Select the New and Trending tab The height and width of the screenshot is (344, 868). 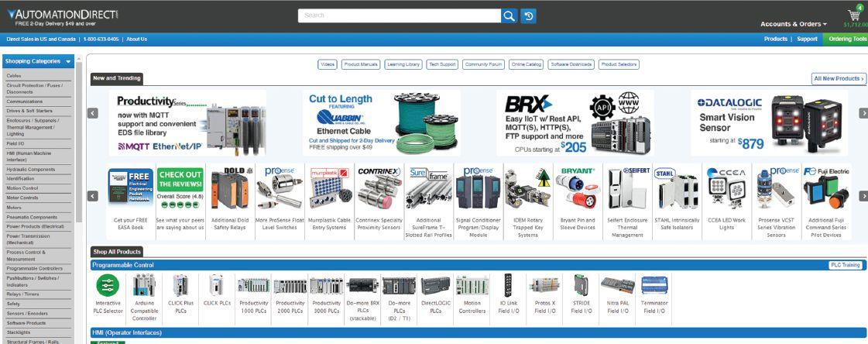117,79
